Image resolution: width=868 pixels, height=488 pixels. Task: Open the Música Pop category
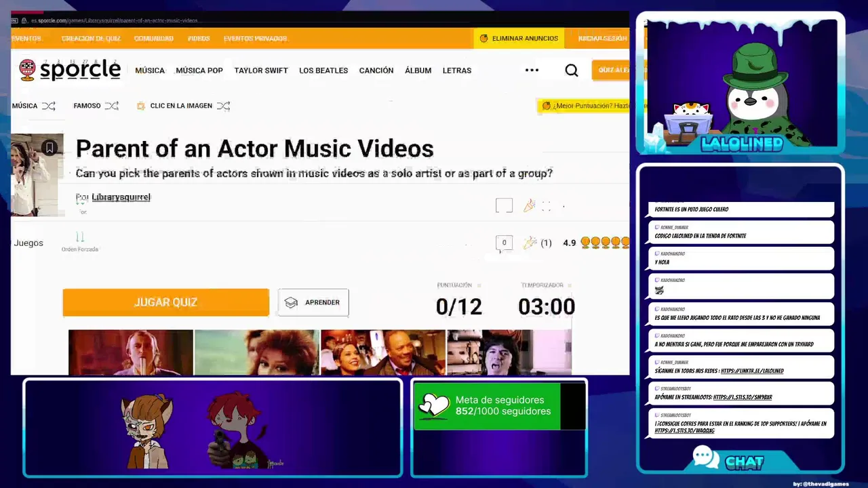point(199,70)
